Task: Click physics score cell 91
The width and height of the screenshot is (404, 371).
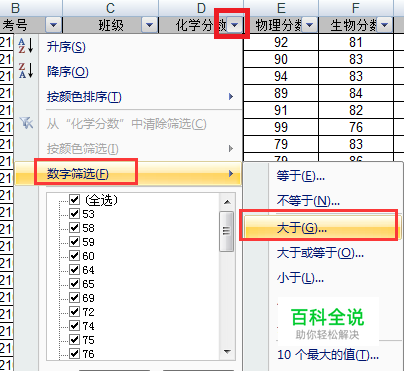Action: [x=281, y=110]
